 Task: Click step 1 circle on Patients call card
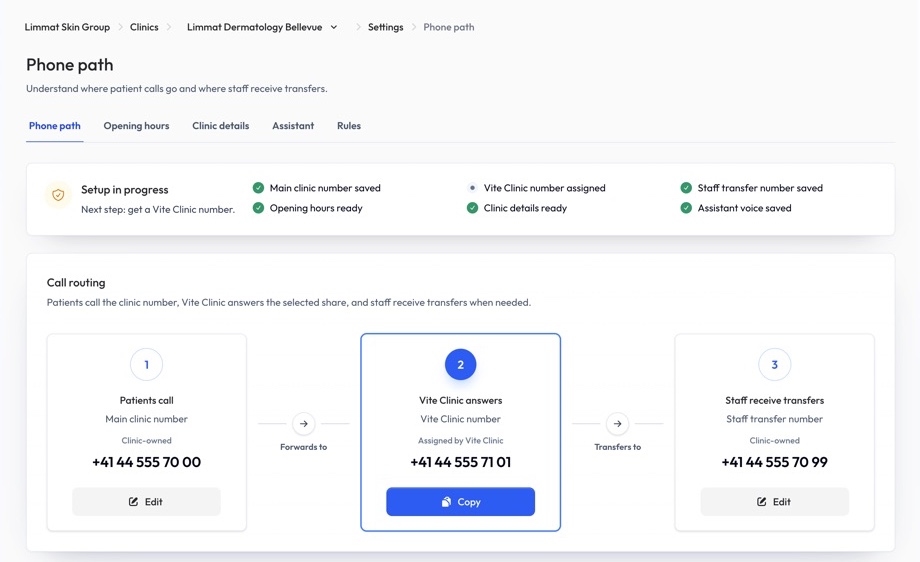[147, 364]
